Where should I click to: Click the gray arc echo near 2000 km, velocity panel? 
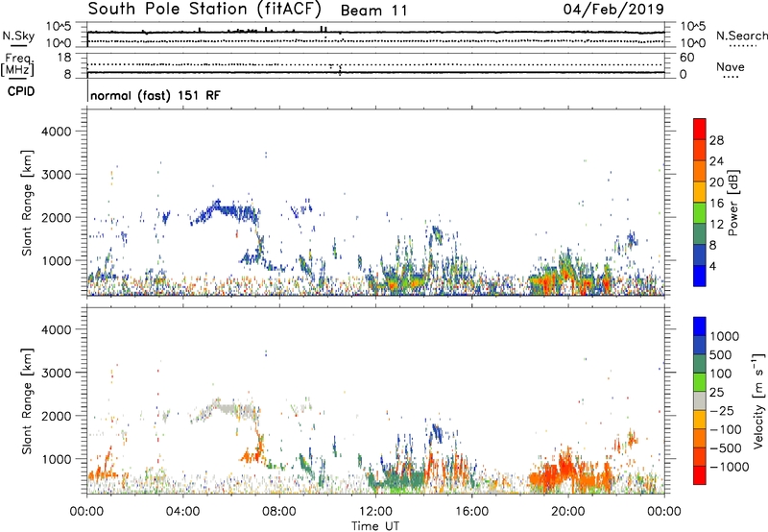(226, 408)
